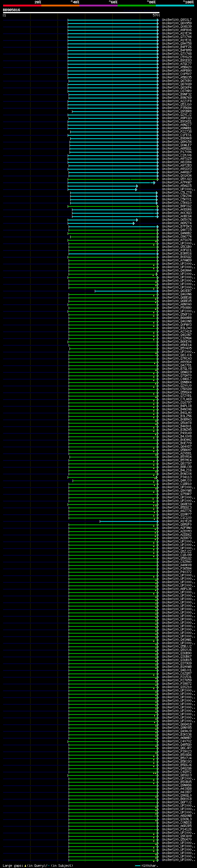Select the UniRef100_Q6TKR0 hit label
The image size is (197, 868).
click(x=177, y=81)
